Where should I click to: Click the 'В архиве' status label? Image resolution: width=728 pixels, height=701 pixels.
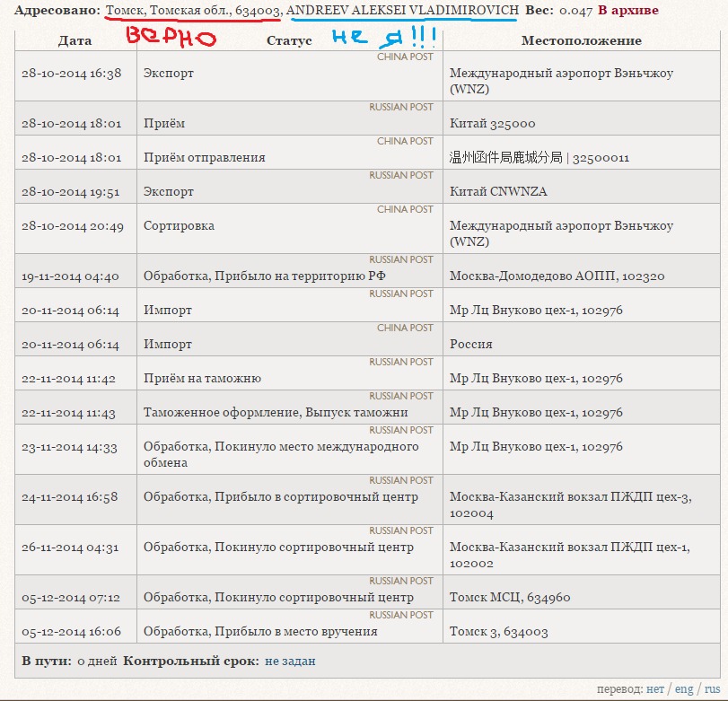pyautogui.click(x=627, y=11)
